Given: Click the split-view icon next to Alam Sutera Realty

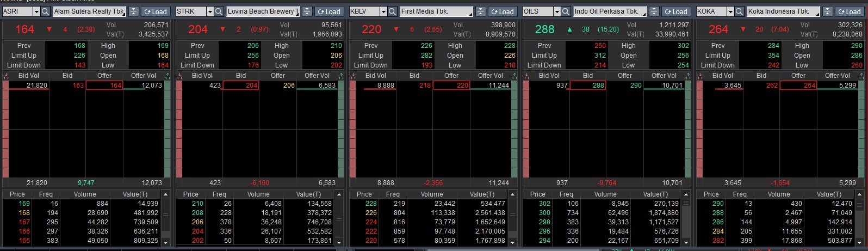Looking at the screenshot, I should point(134,11).
